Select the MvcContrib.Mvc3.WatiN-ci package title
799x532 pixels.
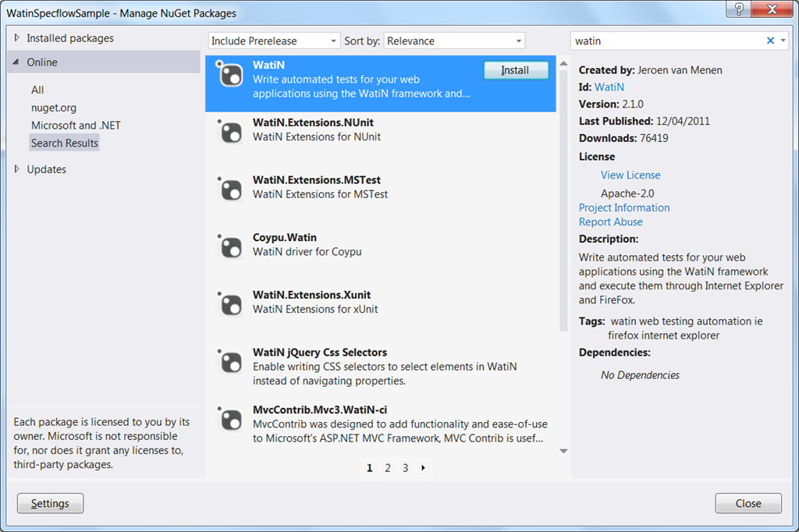coord(319,410)
